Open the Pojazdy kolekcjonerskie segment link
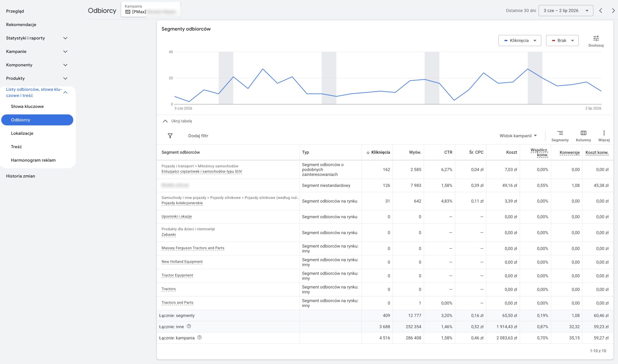Viewport: 618px width, 364px height. (x=182, y=203)
